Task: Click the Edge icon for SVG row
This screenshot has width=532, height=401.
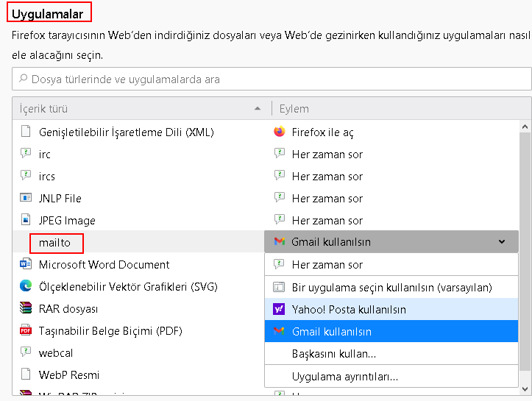Action: [x=26, y=287]
